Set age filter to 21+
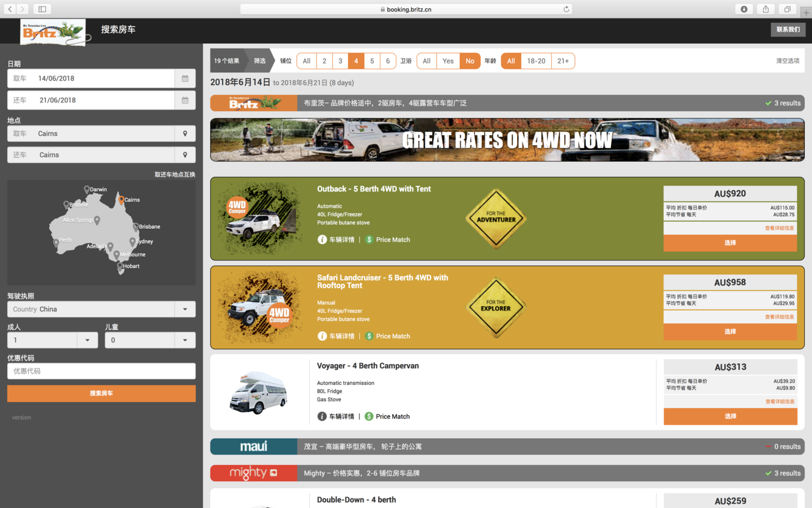Screen dimensions: 812x508 coord(563,61)
